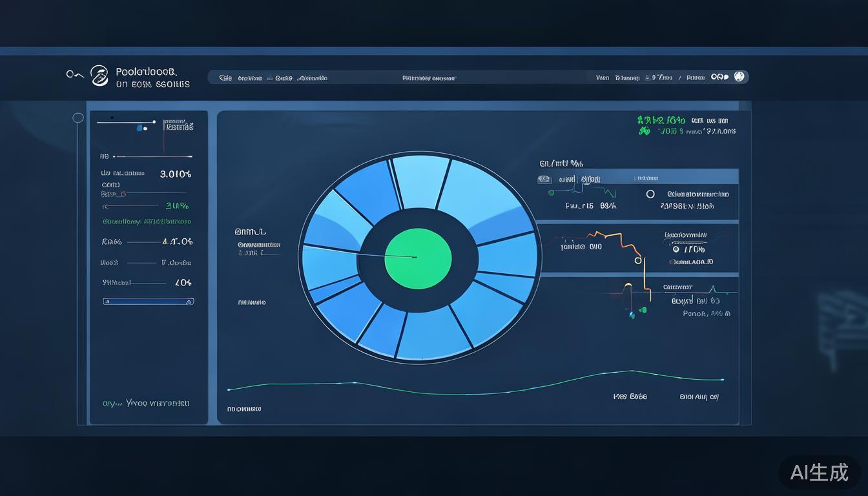The height and width of the screenshot is (496, 868).
Task: Expand the horizontal bar control at the sidebar bottom
Action: [x=149, y=302]
